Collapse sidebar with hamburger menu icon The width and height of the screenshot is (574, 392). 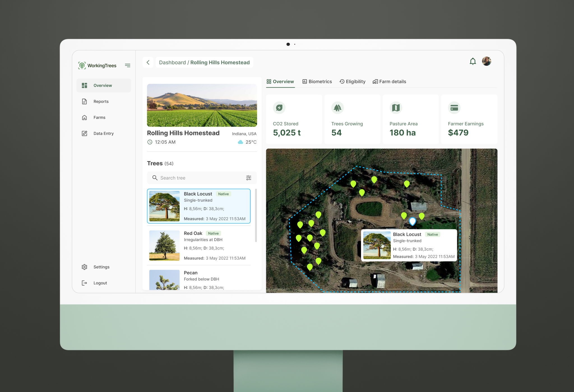tap(128, 66)
